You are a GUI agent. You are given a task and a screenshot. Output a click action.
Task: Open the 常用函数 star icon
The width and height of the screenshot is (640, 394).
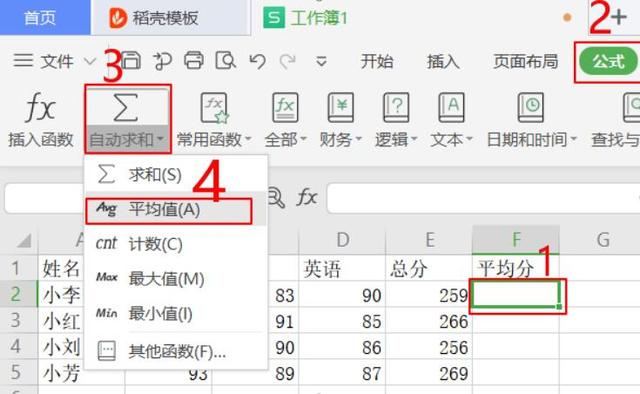(x=214, y=108)
